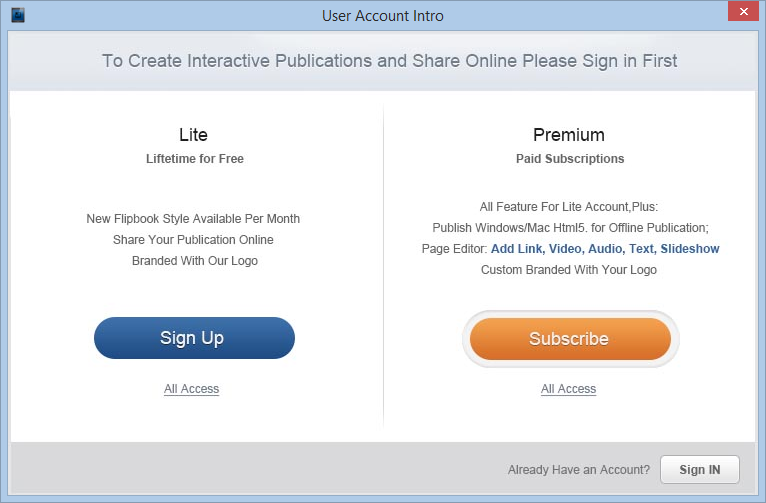Image resolution: width=766 pixels, height=503 pixels.
Task: Click the Custom Branded With Your Logo line
Action: [x=569, y=270]
